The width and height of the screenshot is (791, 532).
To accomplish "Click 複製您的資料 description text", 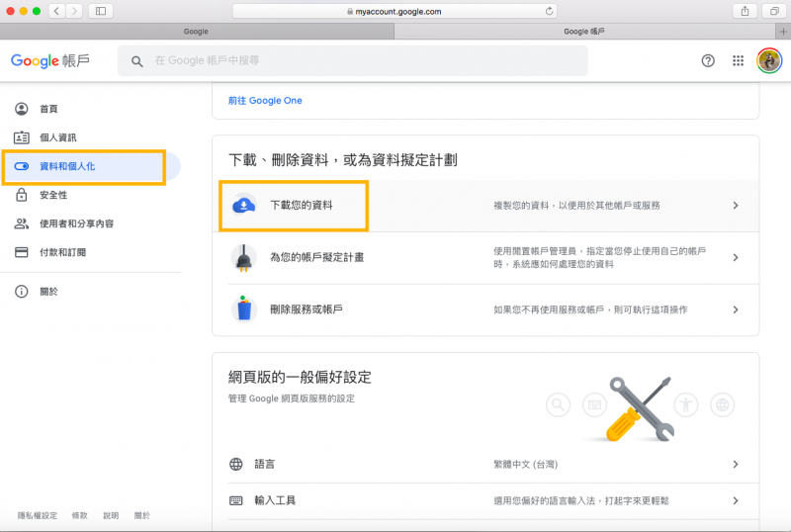I will [576, 206].
